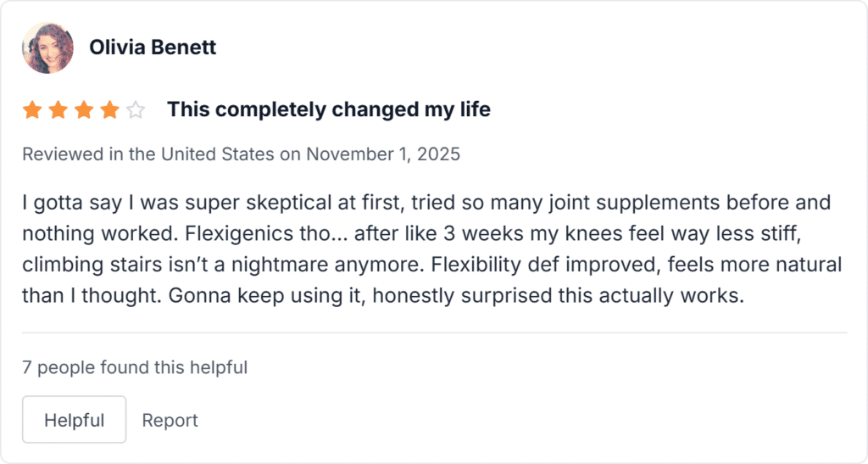The height and width of the screenshot is (464, 868).
Task: Click '7 people found this helpful' text
Action: [135, 367]
